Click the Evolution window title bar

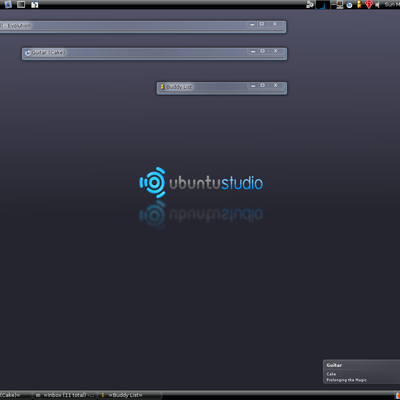pos(143,26)
